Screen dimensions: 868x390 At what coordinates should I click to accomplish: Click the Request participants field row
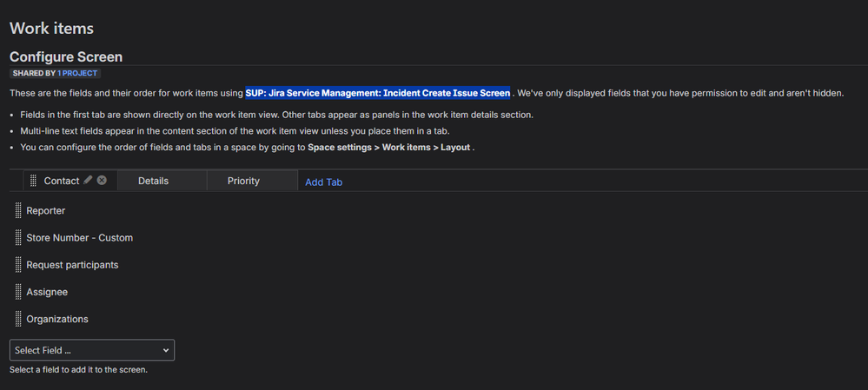[72, 265]
